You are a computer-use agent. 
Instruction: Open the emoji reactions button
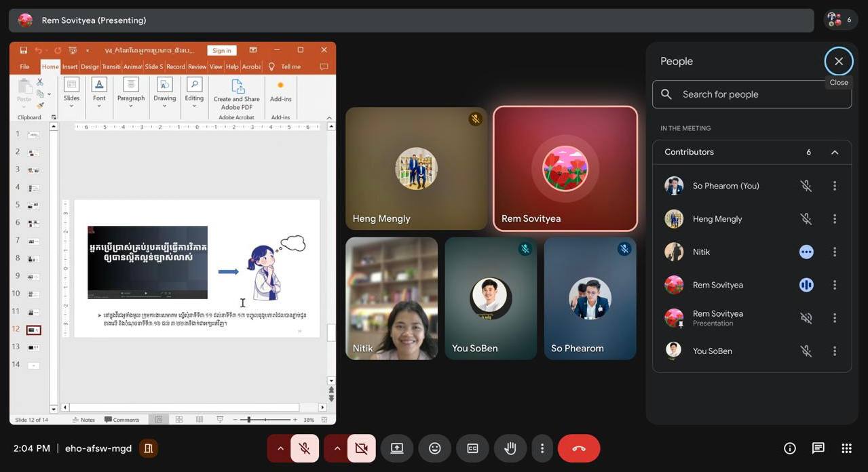pos(435,448)
